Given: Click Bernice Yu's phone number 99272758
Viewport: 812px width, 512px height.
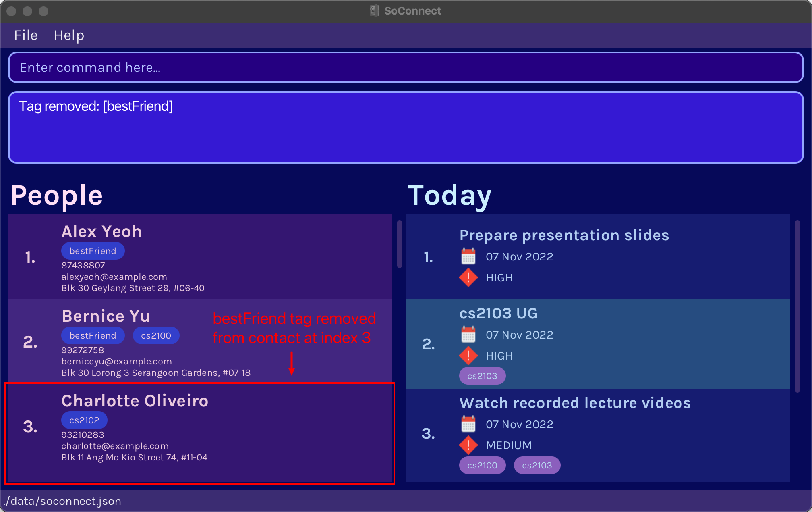Looking at the screenshot, I should click(x=83, y=350).
